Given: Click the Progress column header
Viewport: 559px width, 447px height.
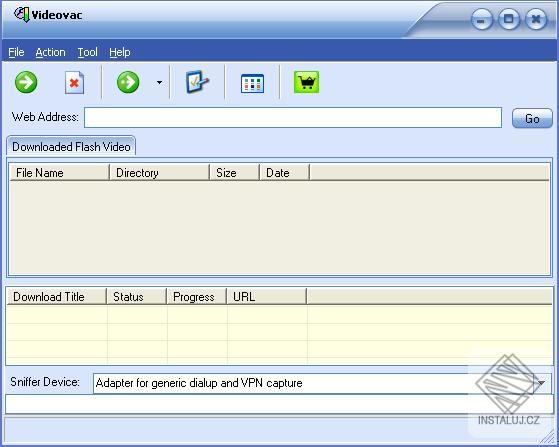Looking at the screenshot, I should 196,297.
